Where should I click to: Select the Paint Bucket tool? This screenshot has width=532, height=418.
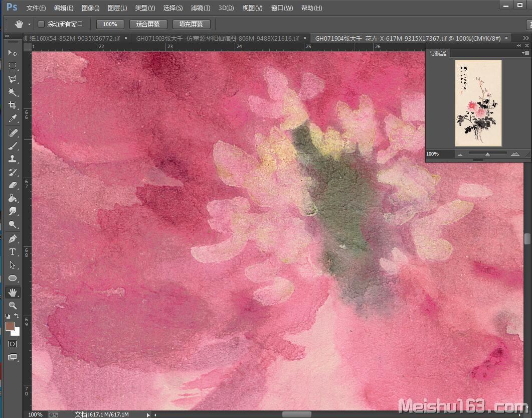[13, 198]
